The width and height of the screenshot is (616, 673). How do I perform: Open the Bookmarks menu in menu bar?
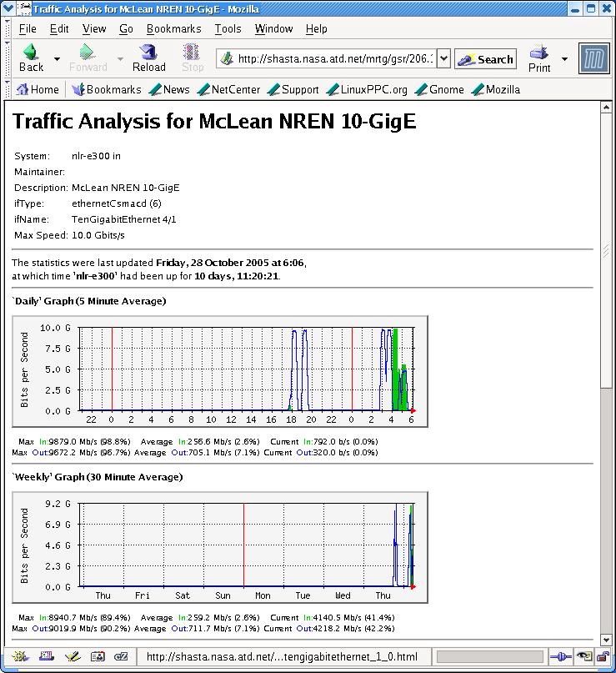point(173,28)
